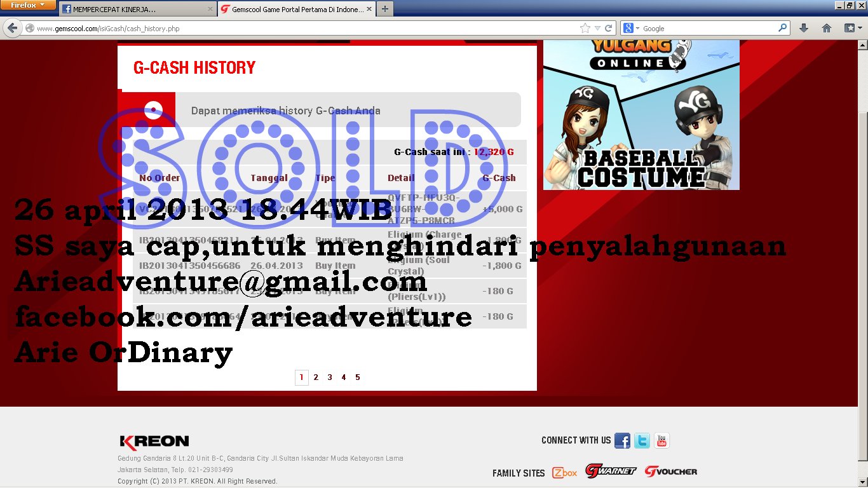Go to the Firefox home page icon
This screenshot has height=488, width=868.
click(x=827, y=28)
